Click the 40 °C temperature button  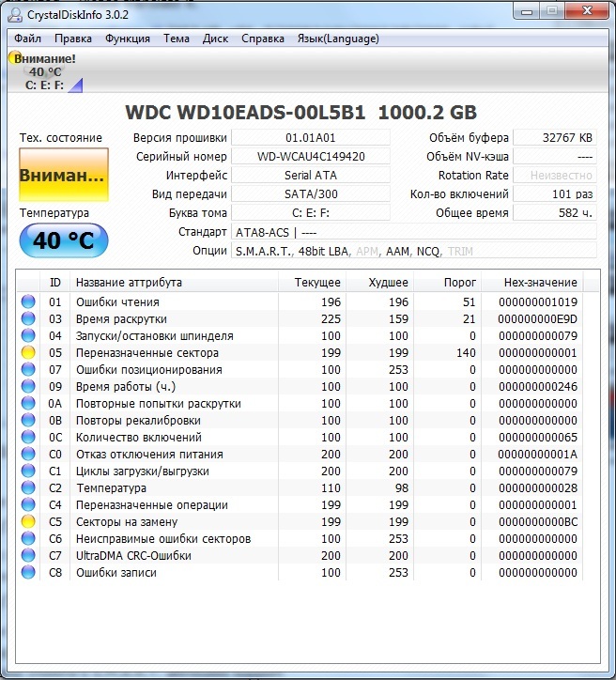pyautogui.click(x=64, y=240)
